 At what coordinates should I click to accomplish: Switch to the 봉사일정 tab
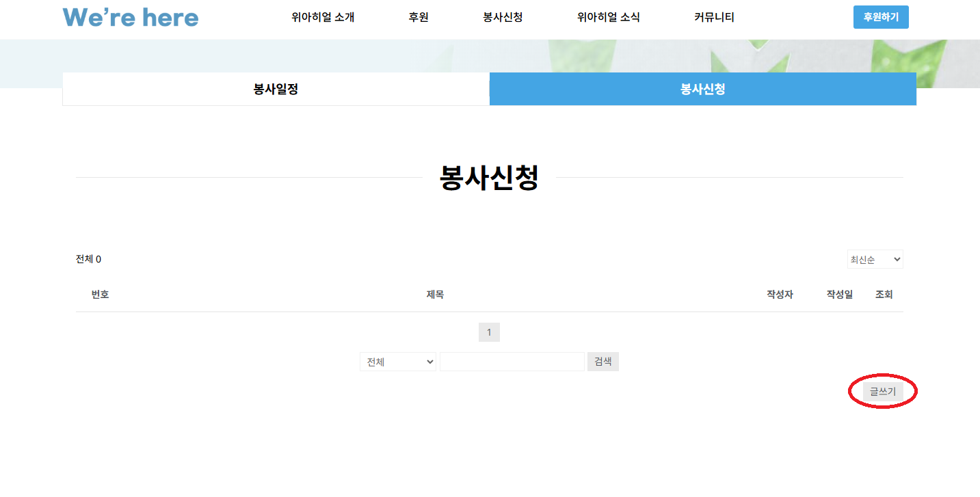coord(276,90)
